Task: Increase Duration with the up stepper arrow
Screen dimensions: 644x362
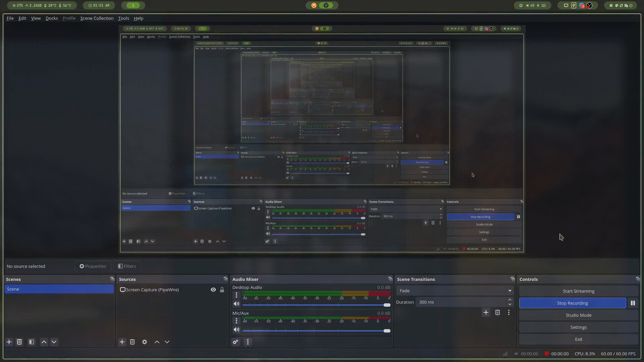Action: 510,300
